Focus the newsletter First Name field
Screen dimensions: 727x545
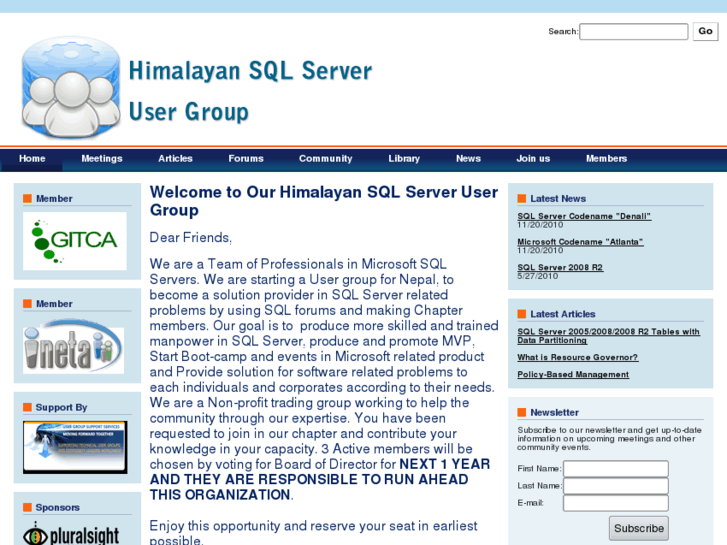click(x=616, y=468)
